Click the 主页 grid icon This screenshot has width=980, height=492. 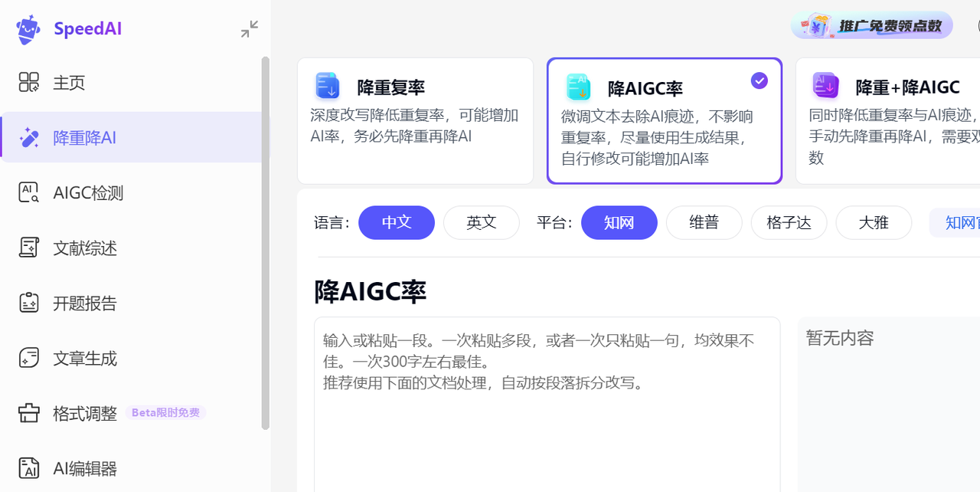click(29, 82)
